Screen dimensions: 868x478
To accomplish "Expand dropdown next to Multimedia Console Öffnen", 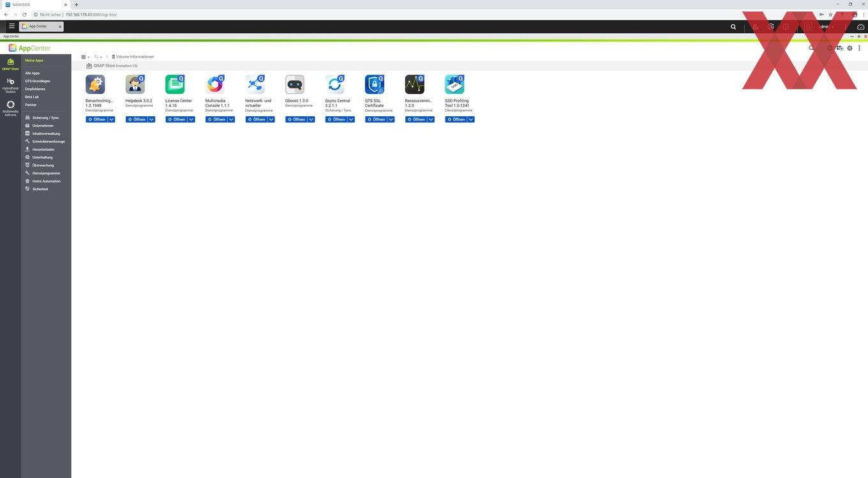I will point(231,119).
